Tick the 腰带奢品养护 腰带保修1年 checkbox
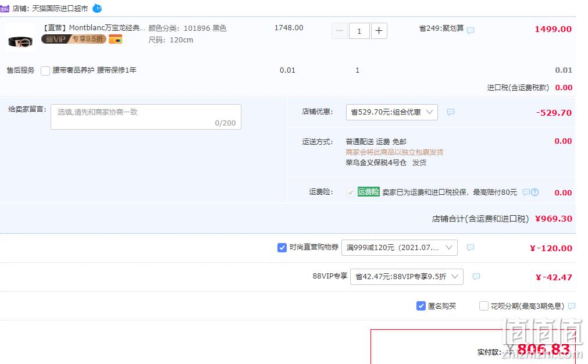 45,70
